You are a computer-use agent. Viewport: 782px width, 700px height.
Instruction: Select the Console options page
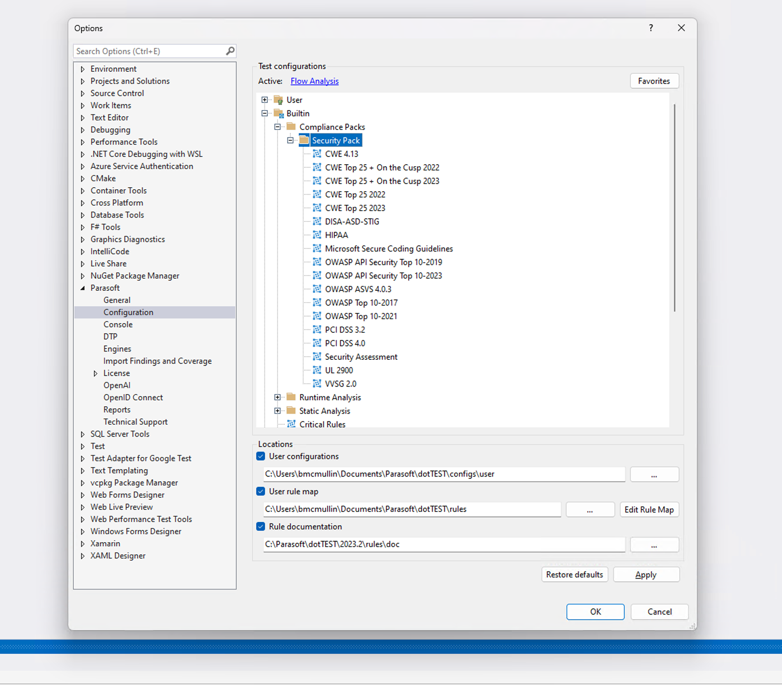coord(118,325)
